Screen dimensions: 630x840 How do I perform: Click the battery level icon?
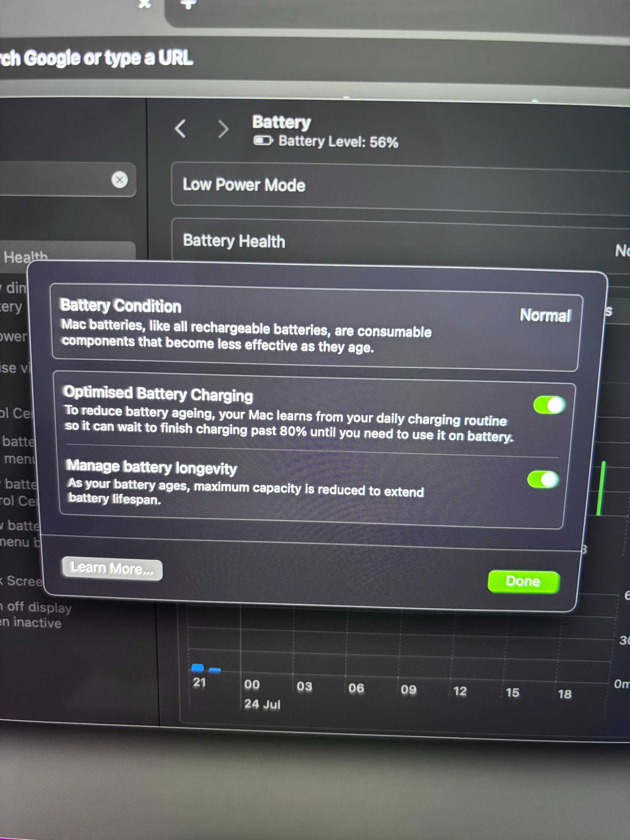(x=263, y=141)
